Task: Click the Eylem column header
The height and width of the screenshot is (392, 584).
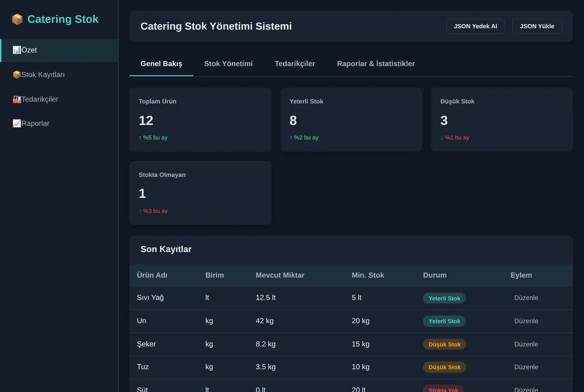Action: [521, 275]
